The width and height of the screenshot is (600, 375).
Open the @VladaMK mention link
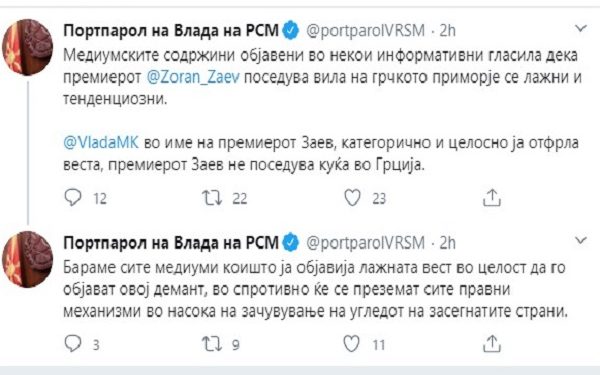[x=101, y=143]
